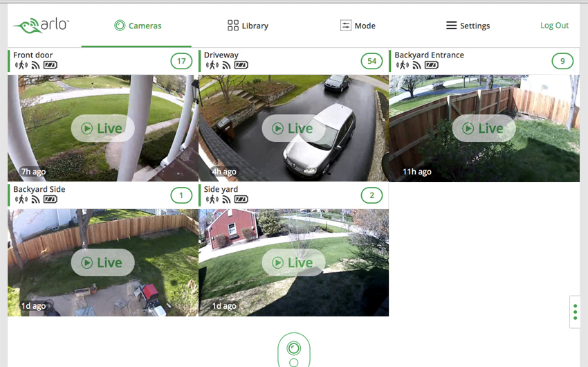Click the '1d ago' timestamp on Backyard Side
This screenshot has height=367, width=588.
tap(33, 306)
